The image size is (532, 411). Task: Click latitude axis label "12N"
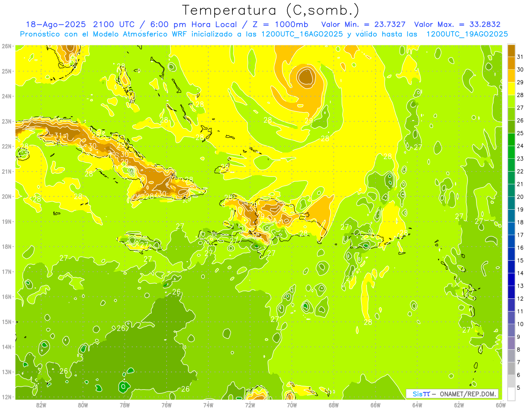point(7,397)
